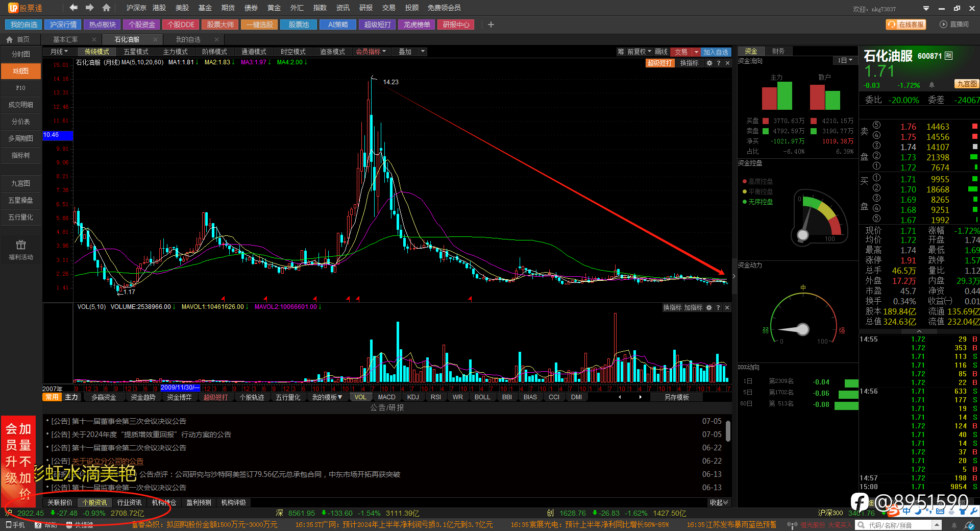This screenshot has width=980, height=531.
Task: Close the volume indicator panel
Action: tap(727, 307)
